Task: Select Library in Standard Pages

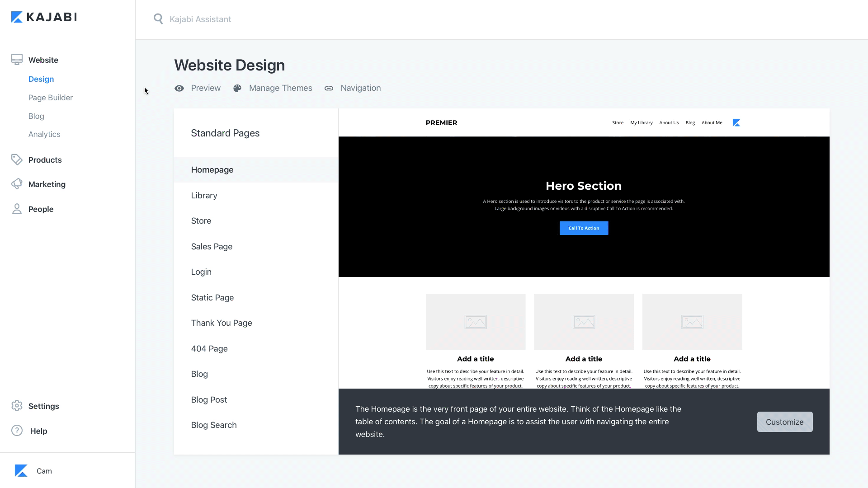Action: click(204, 195)
